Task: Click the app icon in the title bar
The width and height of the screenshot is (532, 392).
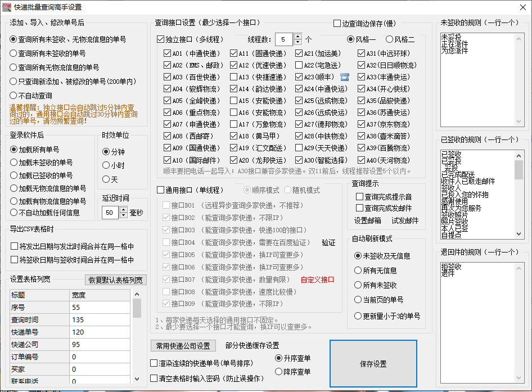Action: tap(6, 7)
